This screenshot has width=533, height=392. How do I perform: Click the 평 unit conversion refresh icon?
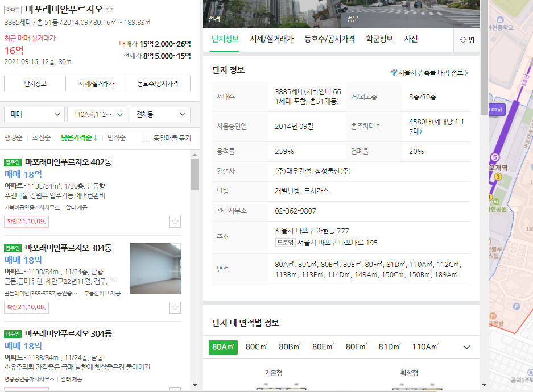click(x=463, y=40)
